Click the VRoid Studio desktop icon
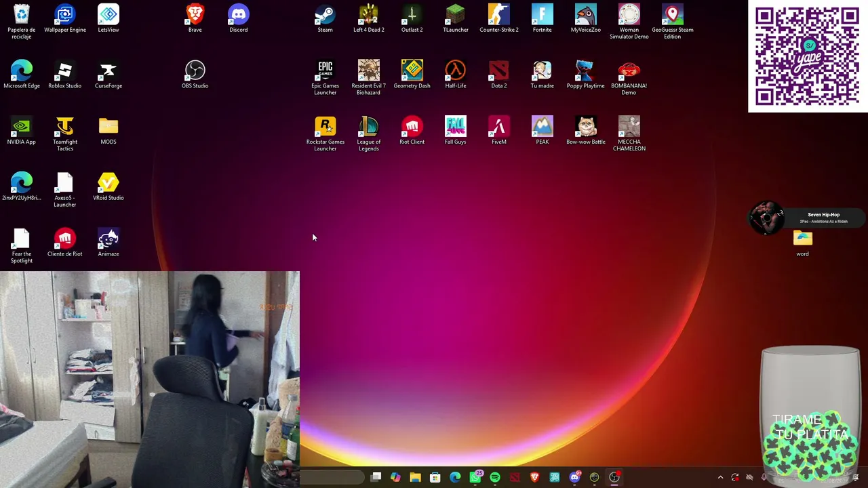Screen dimensions: 868x488 point(108,187)
